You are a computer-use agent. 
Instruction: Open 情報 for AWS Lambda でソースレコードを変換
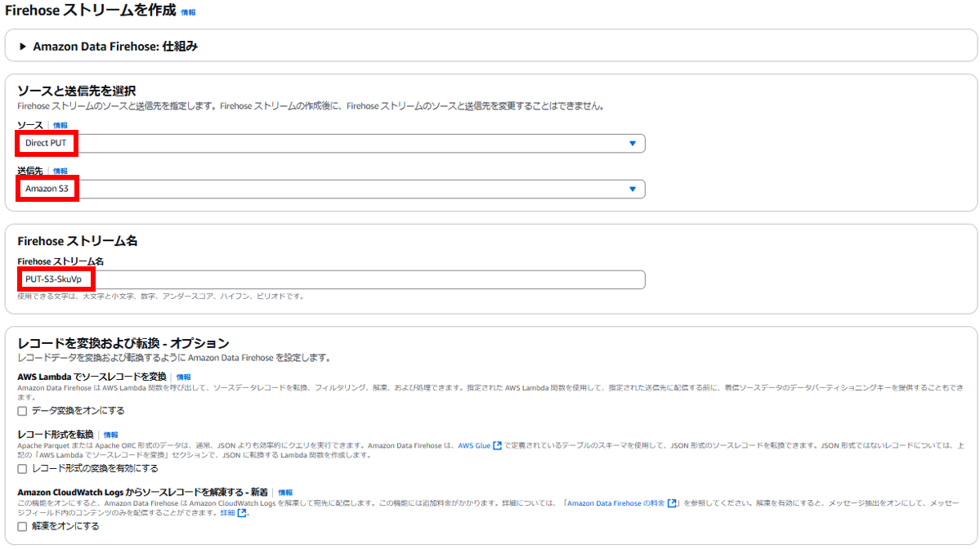pos(184,377)
